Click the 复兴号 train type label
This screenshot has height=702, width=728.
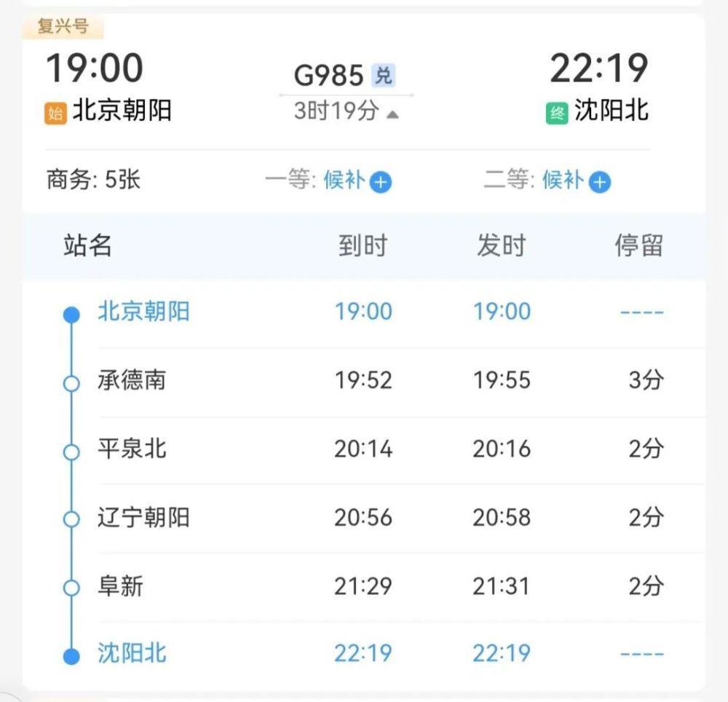click(x=63, y=26)
